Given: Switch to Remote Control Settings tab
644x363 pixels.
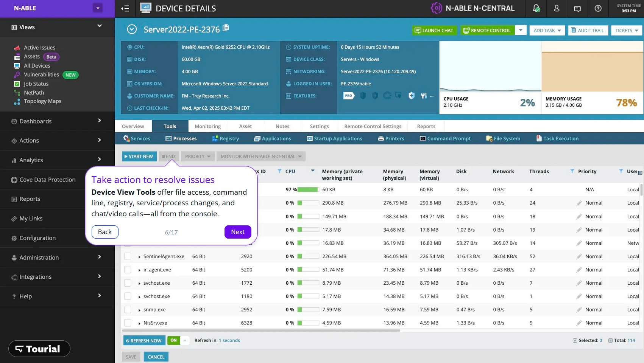Looking at the screenshot, I should click(x=373, y=126).
